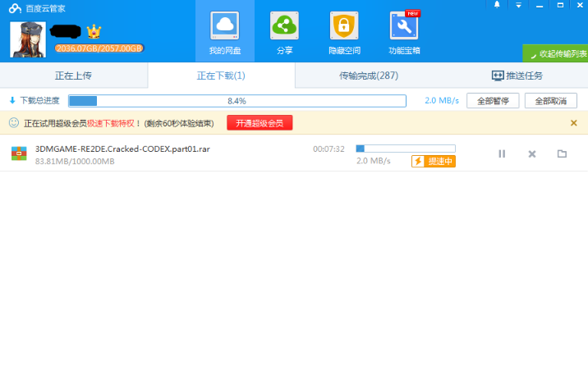588x366 pixels.
Task: Click the storage usage 2036.07GB/2057.00GB
Action: (99, 48)
